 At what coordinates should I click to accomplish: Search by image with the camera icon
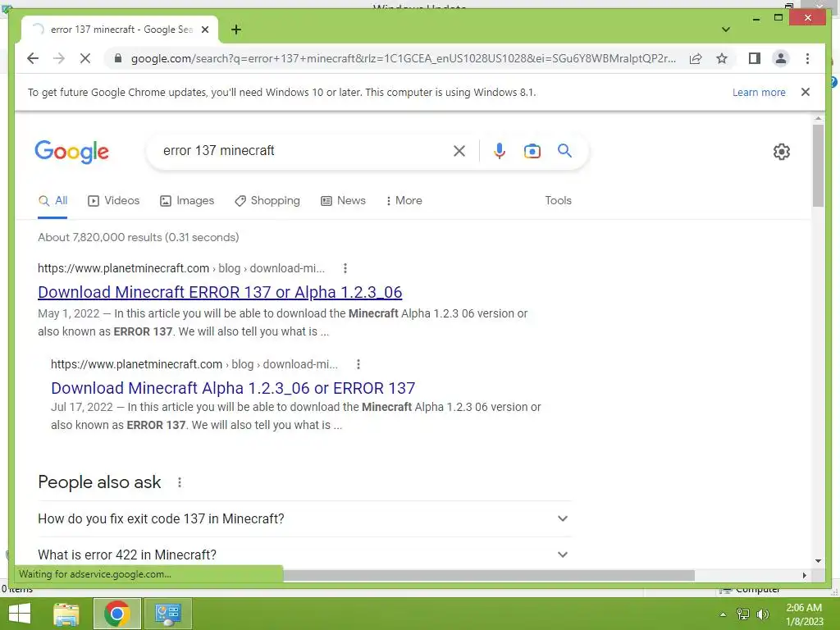[532, 151]
